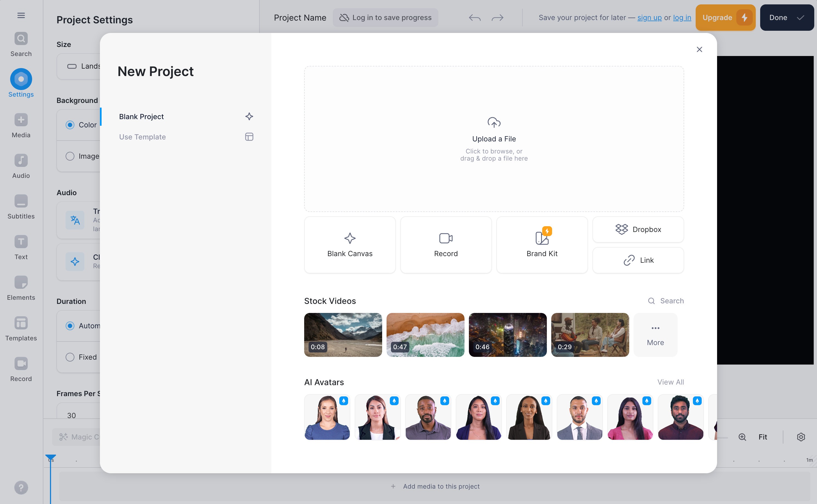Switch to Use Template
The height and width of the screenshot is (504, 817).
[142, 137]
